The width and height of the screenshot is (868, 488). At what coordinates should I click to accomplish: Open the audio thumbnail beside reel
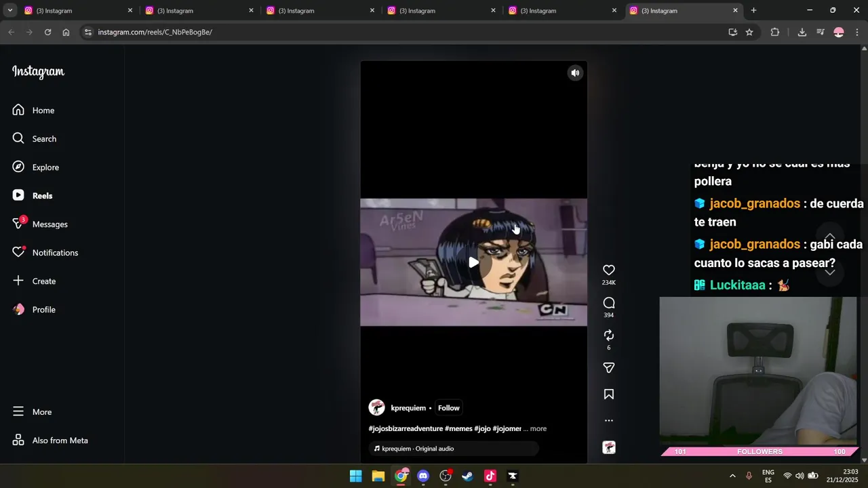click(x=609, y=447)
